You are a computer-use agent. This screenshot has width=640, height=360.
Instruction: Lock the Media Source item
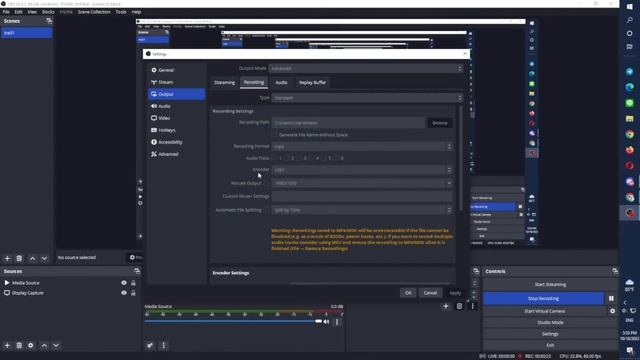click(x=133, y=283)
